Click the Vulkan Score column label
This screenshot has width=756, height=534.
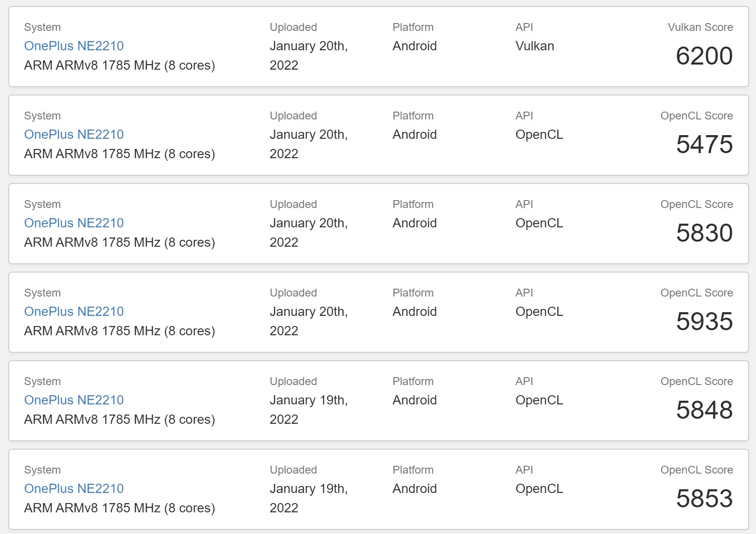tap(700, 27)
